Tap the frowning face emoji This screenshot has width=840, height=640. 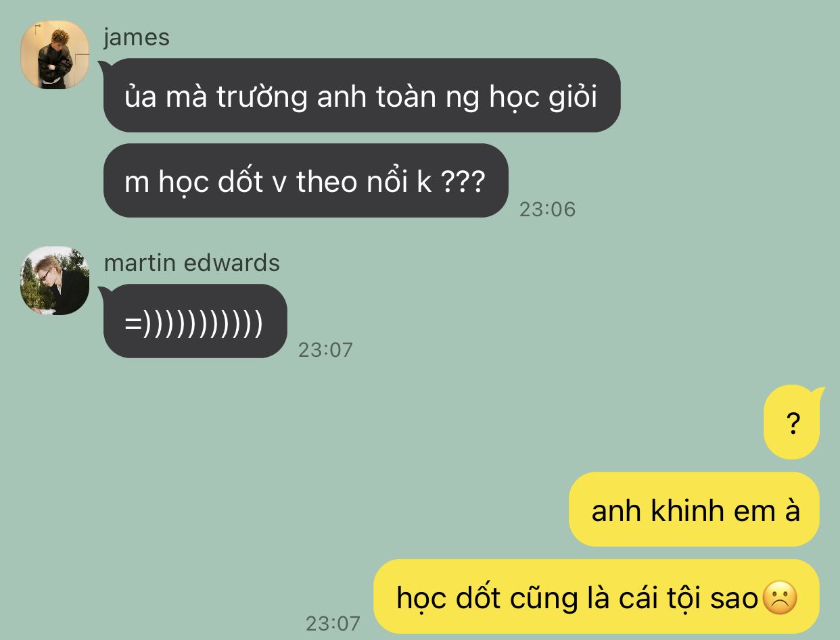pos(780,598)
